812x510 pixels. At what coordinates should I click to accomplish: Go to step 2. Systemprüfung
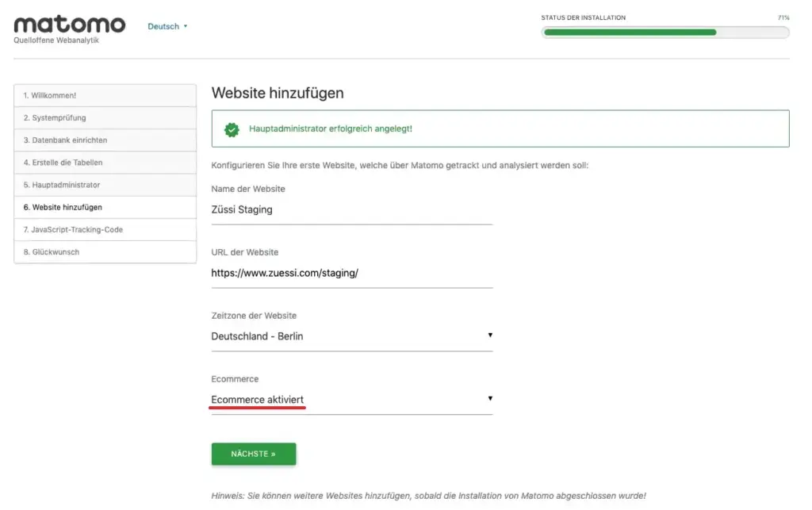tap(105, 118)
